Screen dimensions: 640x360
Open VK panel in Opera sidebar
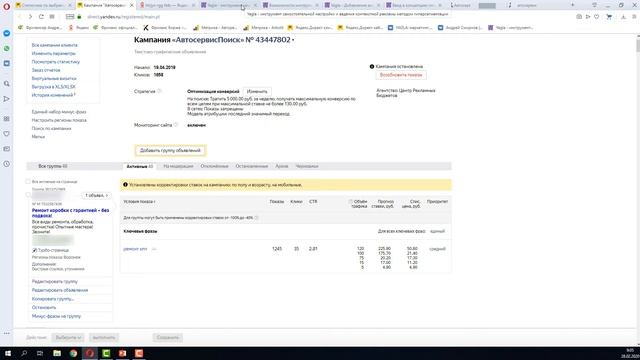pyautogui.click(x=7, y=63)
